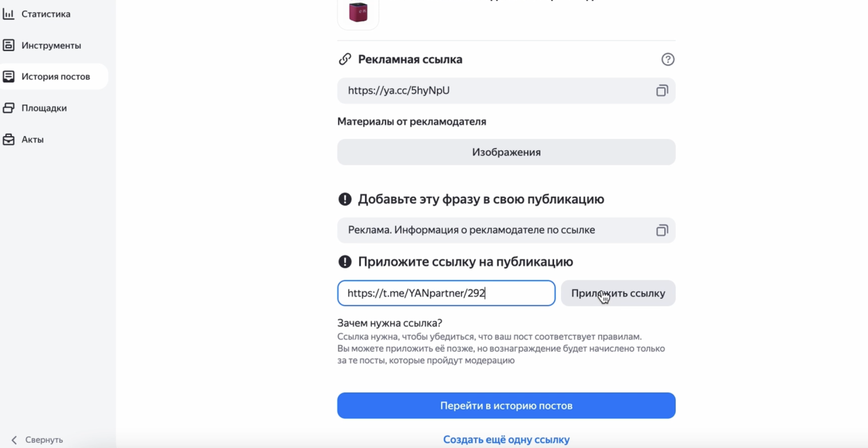Screen dimensions: 868x448
Task: Click Перейти в историю постов button
Action: pyautogui.click(x=506, y=406)
